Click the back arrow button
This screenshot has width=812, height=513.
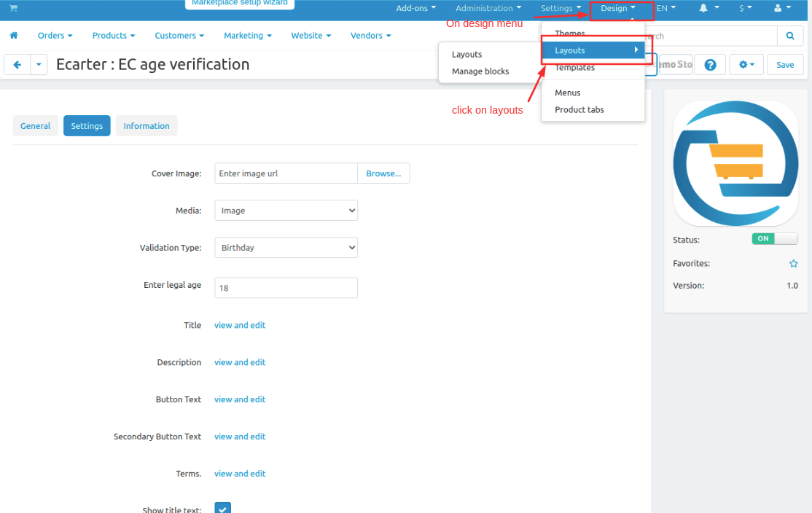pyautogui.click(x=17, y=65)
